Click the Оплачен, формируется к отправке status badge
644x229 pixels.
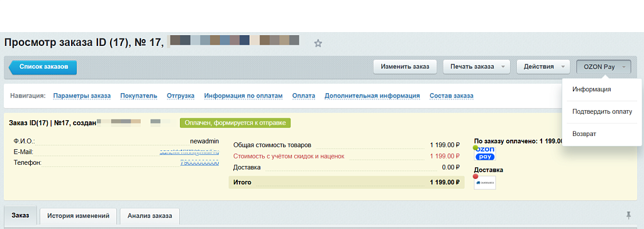click(235, 123)
